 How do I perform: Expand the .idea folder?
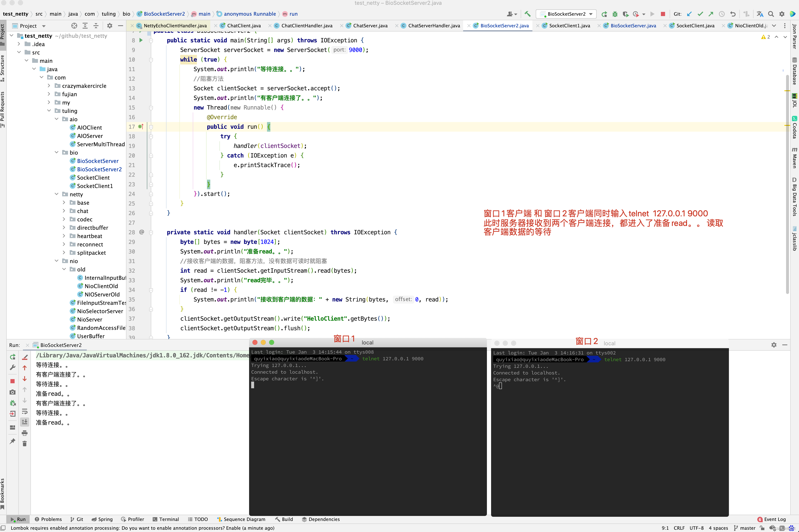19,44
